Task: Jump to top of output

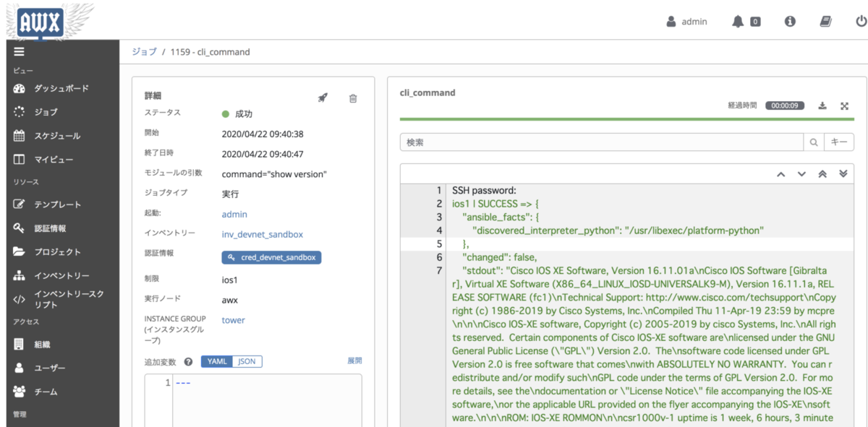Action: 822,174
